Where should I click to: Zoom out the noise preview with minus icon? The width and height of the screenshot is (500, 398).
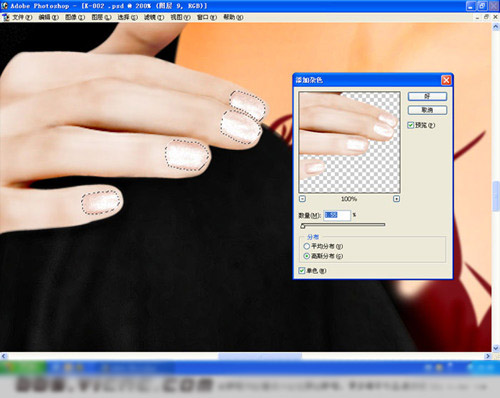[302, 199]
